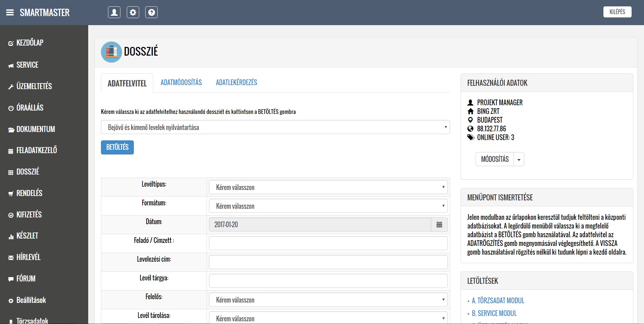The width and height of the screenshot is (644, 324).
Task: Click the help question mark icon
Action: coord(151,12)
